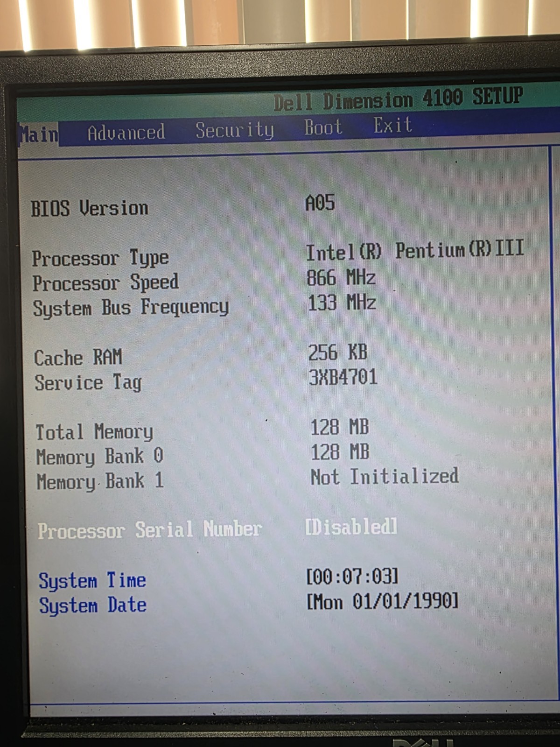Go to the Exit tab

tap(392, 125)
